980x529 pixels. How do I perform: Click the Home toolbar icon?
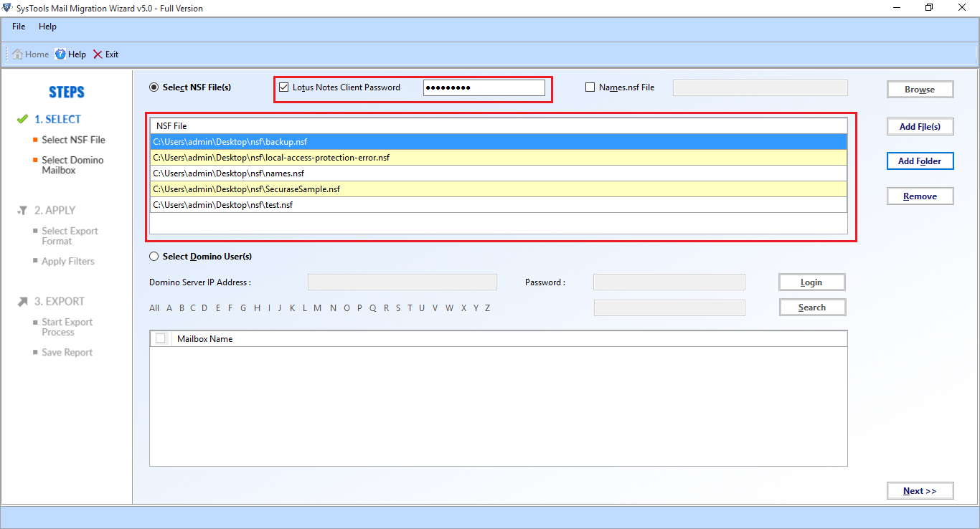pyautogui.click(x=18, y=54)
